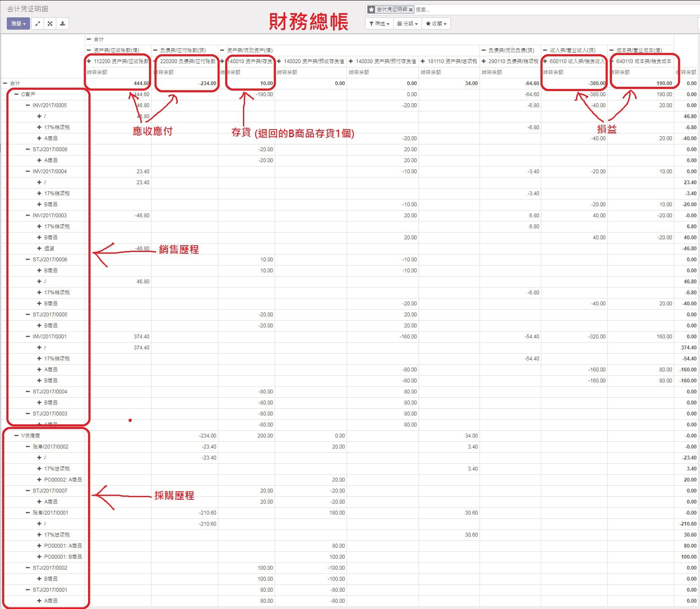Expand the 140020 预收存货值 column header

(311, 61)
